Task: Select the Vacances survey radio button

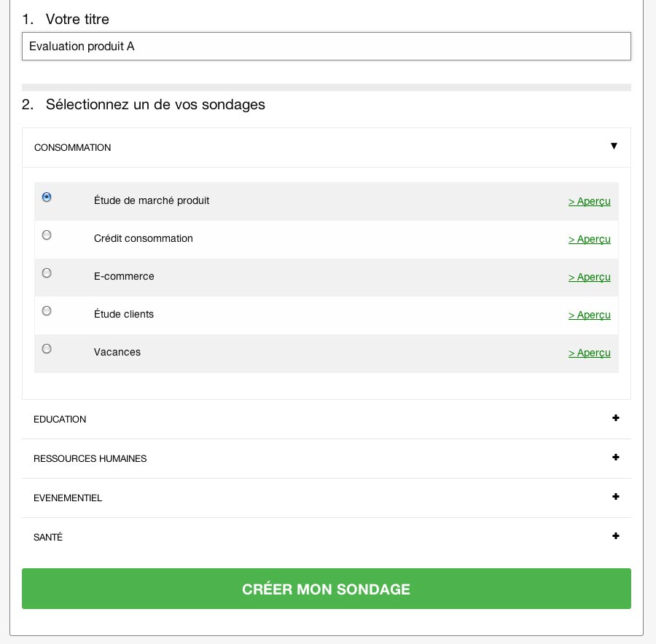Action: [47, 349]
